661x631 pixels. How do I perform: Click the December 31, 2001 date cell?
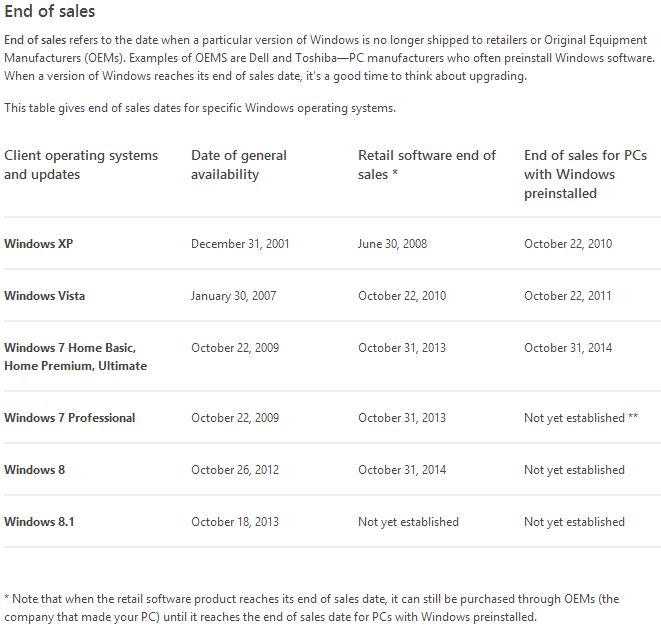pyautogui.click(x=240, y=244)
